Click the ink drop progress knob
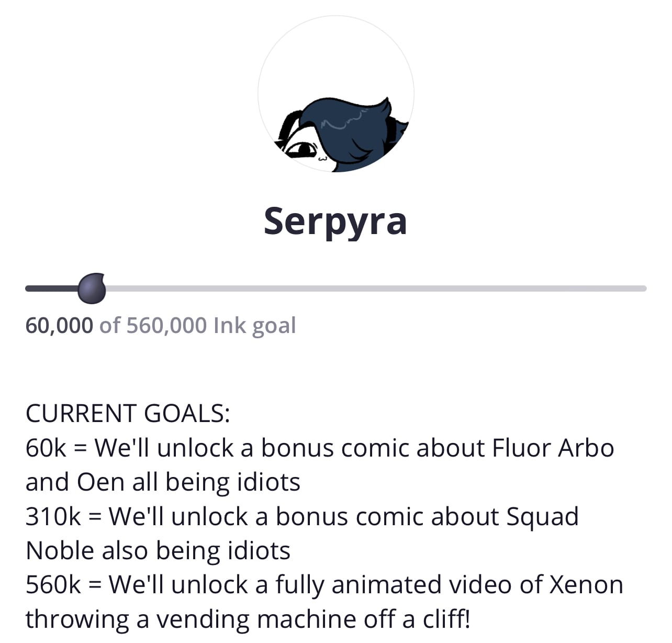Screen dimensions: 672x643 [x=92, y=289]
